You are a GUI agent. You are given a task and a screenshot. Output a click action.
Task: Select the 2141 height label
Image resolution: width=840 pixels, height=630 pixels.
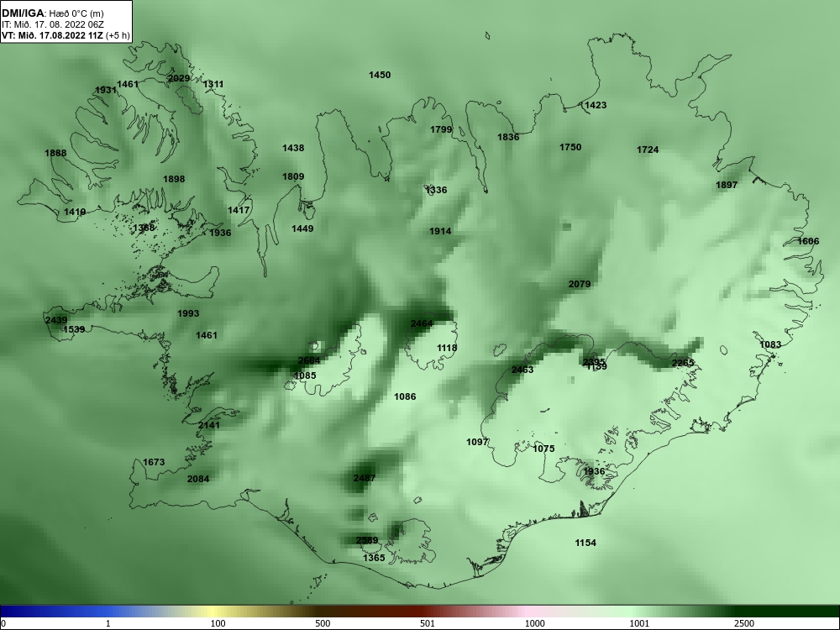[209, 425]
